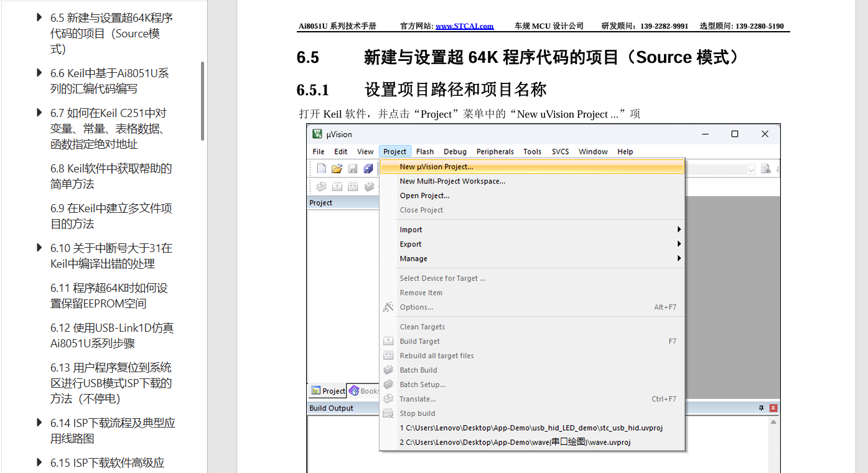The width and height of the screenshot is (868, 473).
Task: Switch to the Books tab
Action: (x=363, y=391)
